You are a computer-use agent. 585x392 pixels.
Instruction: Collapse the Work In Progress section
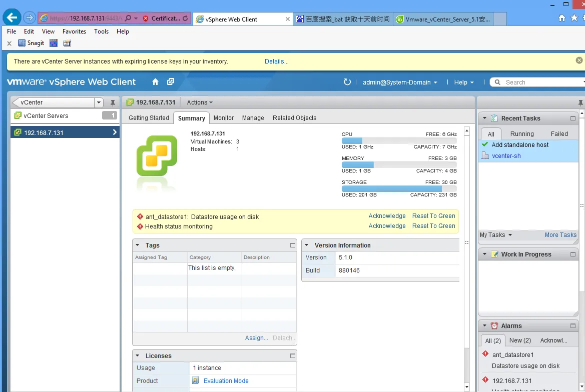point(484,254)
